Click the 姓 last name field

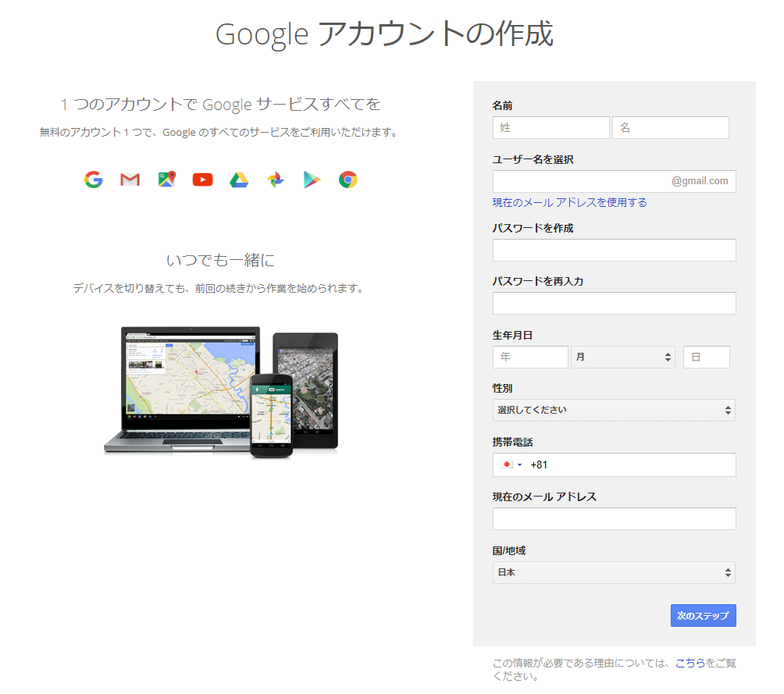tap(551, 127)
